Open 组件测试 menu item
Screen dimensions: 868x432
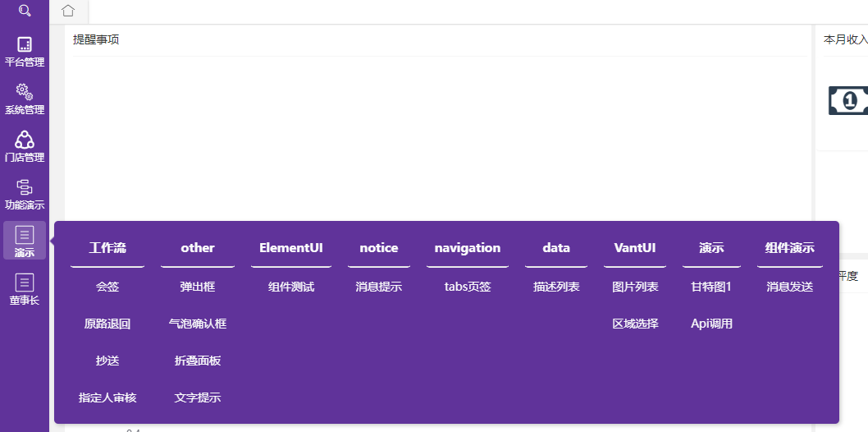click(291, 287)
